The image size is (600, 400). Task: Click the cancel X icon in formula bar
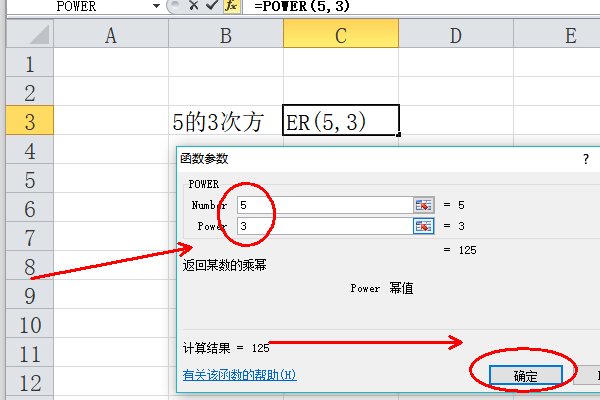194,5
